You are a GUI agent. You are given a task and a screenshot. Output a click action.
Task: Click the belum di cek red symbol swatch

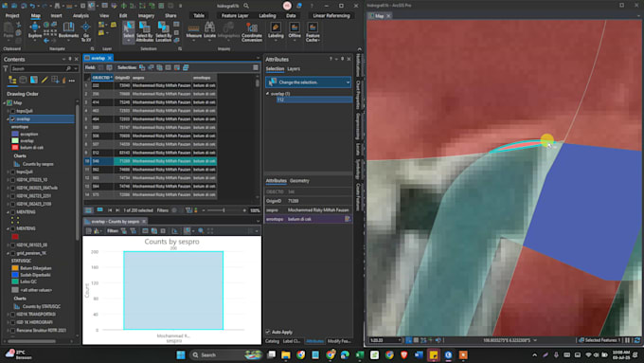pyautogui.click(x=15, y=147)
